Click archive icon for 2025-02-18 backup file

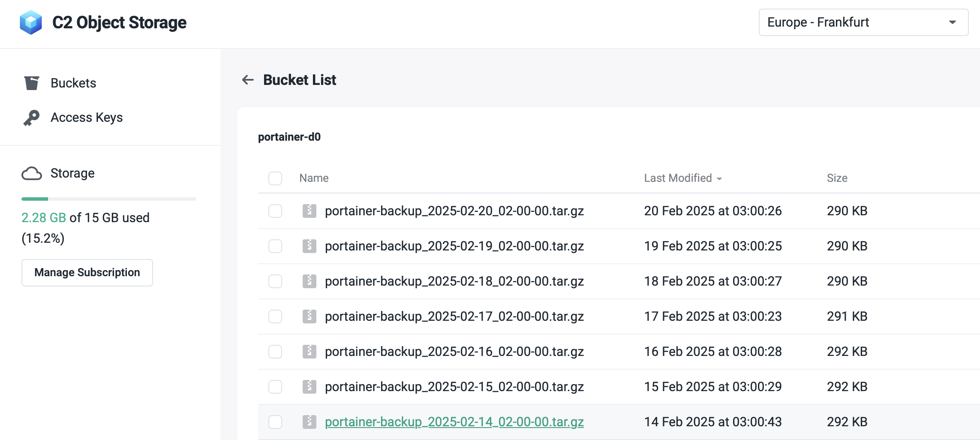click(x=310, y=281)
